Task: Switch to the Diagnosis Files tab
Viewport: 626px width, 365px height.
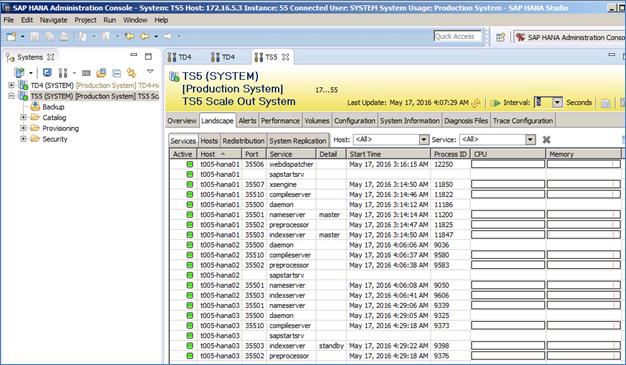Action: 466,121
